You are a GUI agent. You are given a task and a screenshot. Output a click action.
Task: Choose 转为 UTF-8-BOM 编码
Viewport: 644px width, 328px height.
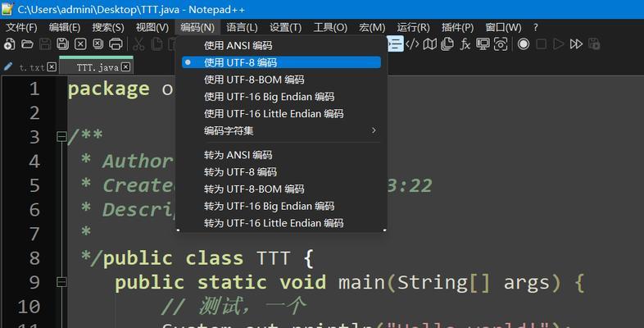281,189
